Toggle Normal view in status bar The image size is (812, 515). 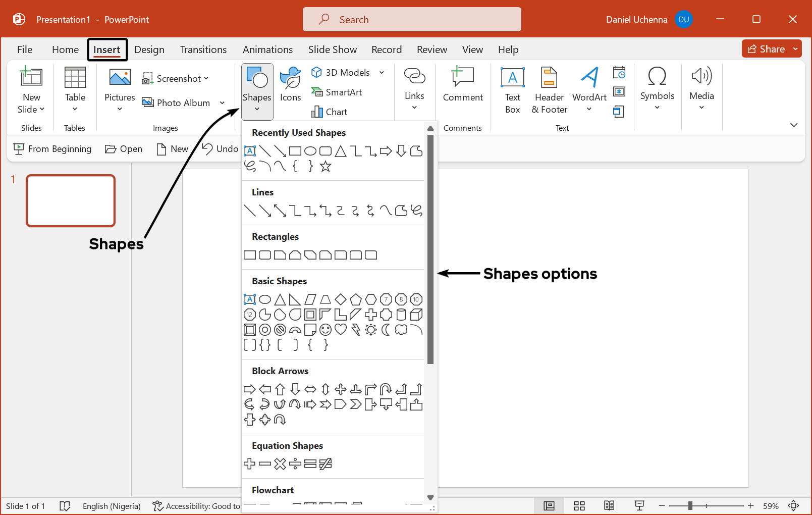pyautogui.click(x=549, y=505)
